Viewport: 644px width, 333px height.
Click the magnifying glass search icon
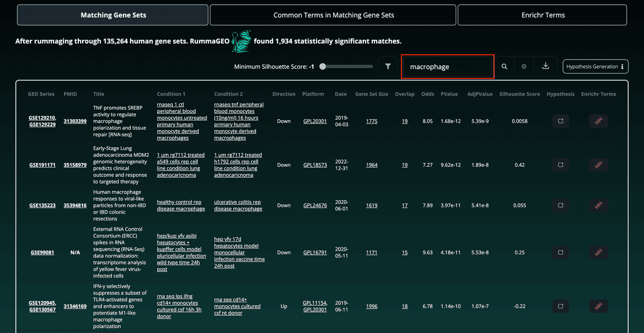504,67
